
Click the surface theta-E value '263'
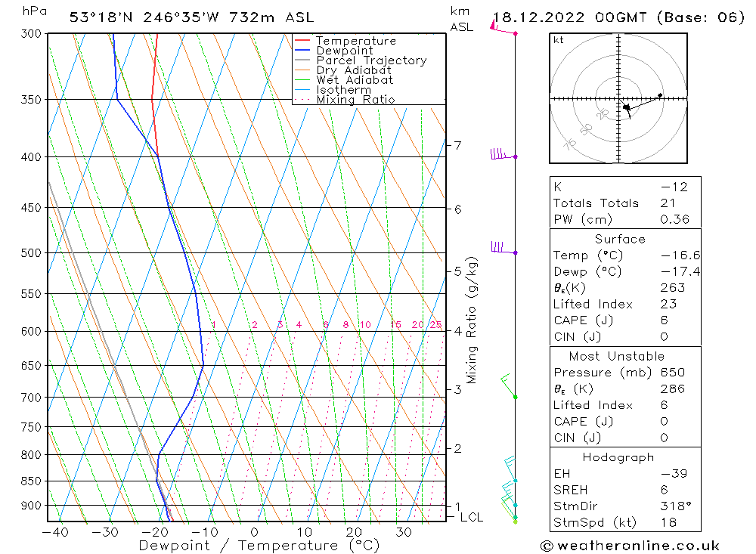click(673, 288)
